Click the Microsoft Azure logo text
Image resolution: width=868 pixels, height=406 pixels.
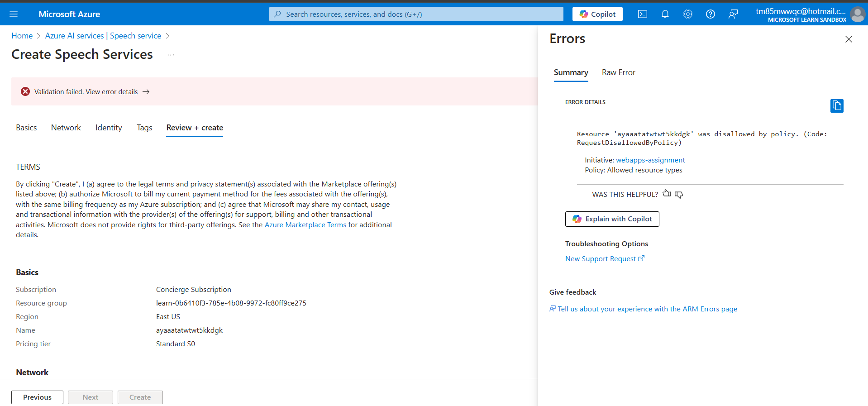pyautogui.click(x=69, y=14)
